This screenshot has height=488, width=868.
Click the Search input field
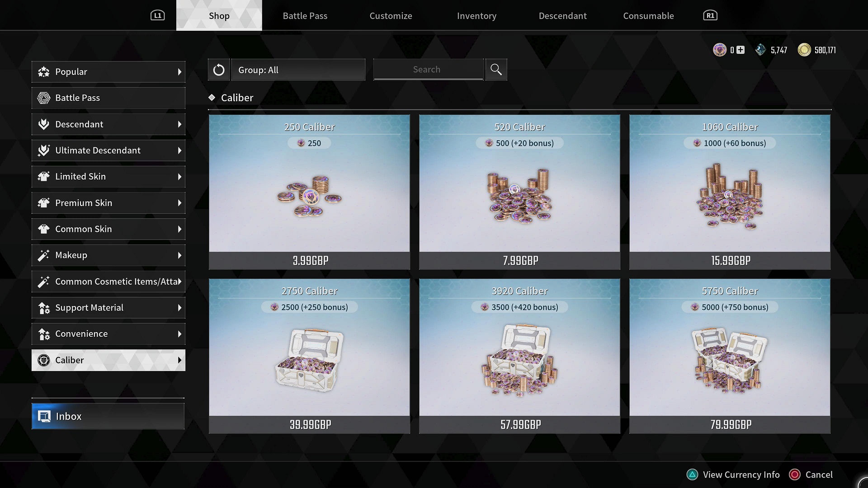coord(427,69)
